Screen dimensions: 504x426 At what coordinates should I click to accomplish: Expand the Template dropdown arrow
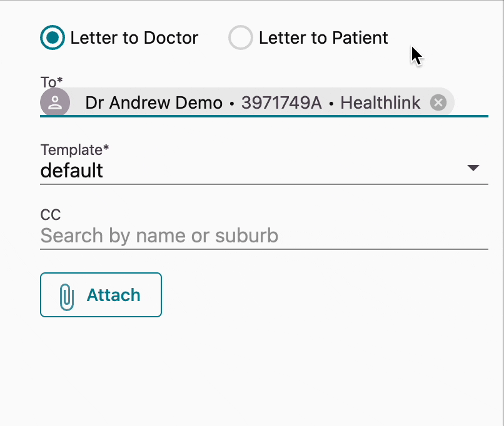[x=473, y=168]
